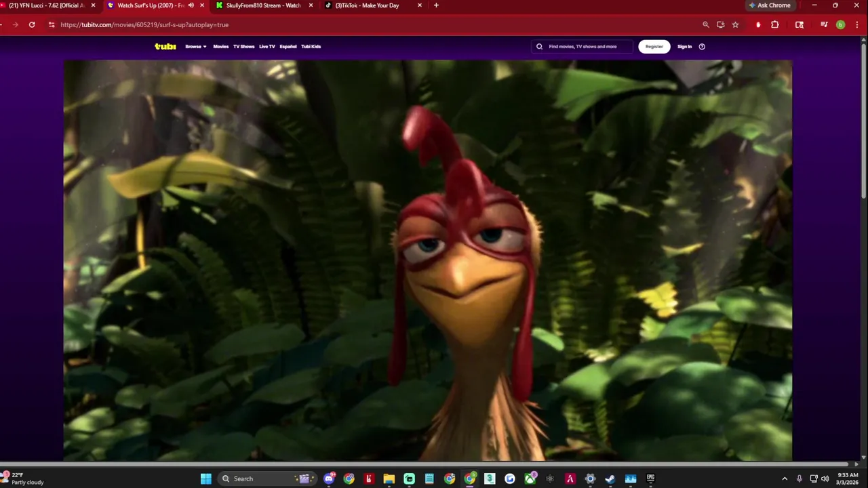Reload the page with the refresh icon
This screenshot has width=868, height=488.
point(32,24)
